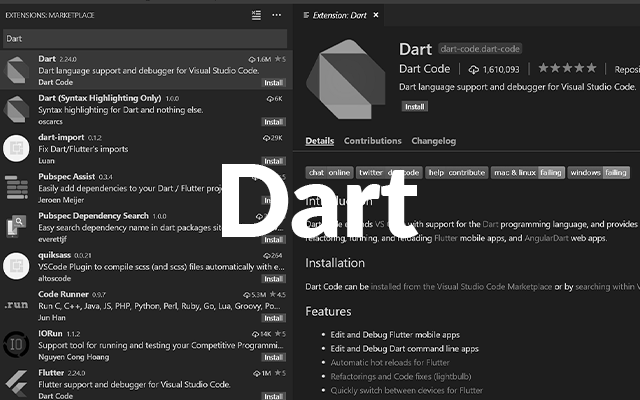This screenshot has width=640, height=400.
Task: Click the EXTENSIONS: MARKETPLACE panel title
Action: tap(50, 15)
